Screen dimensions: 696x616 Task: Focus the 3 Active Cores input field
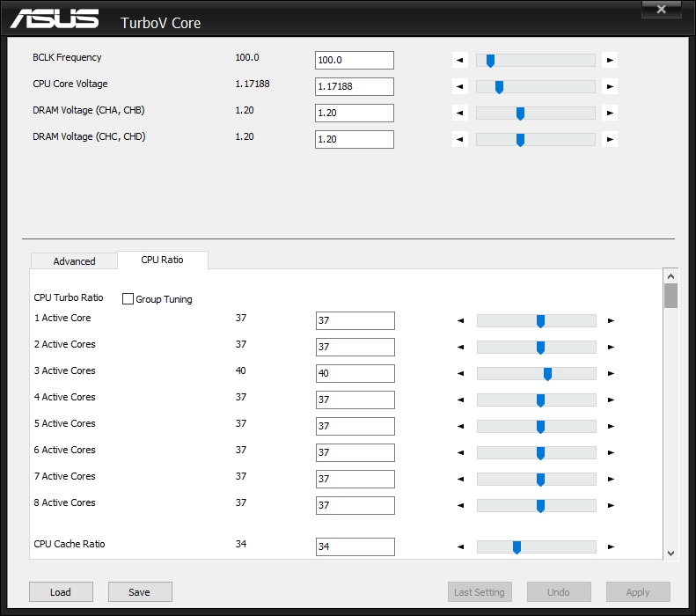coord(355,373)
